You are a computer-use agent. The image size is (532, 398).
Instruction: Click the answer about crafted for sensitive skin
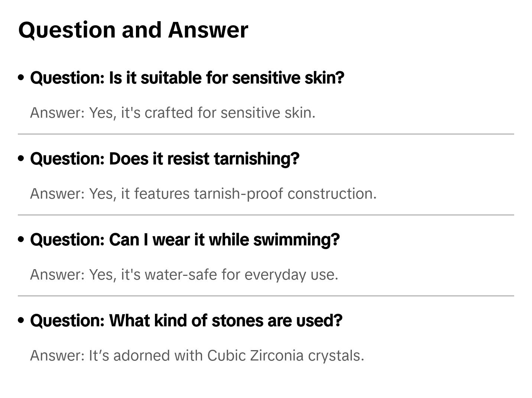173,113
